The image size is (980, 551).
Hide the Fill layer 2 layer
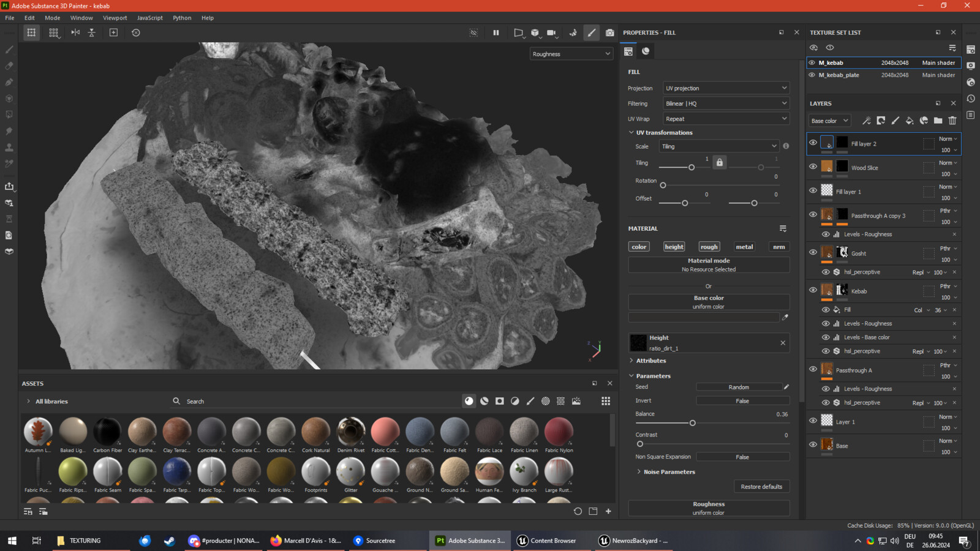click(813, 143)
